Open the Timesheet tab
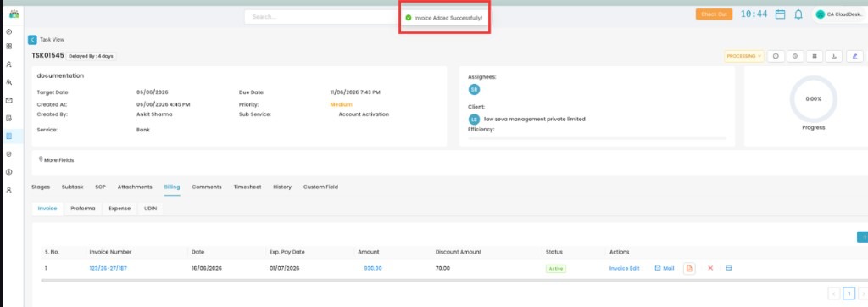 point(248,187)
